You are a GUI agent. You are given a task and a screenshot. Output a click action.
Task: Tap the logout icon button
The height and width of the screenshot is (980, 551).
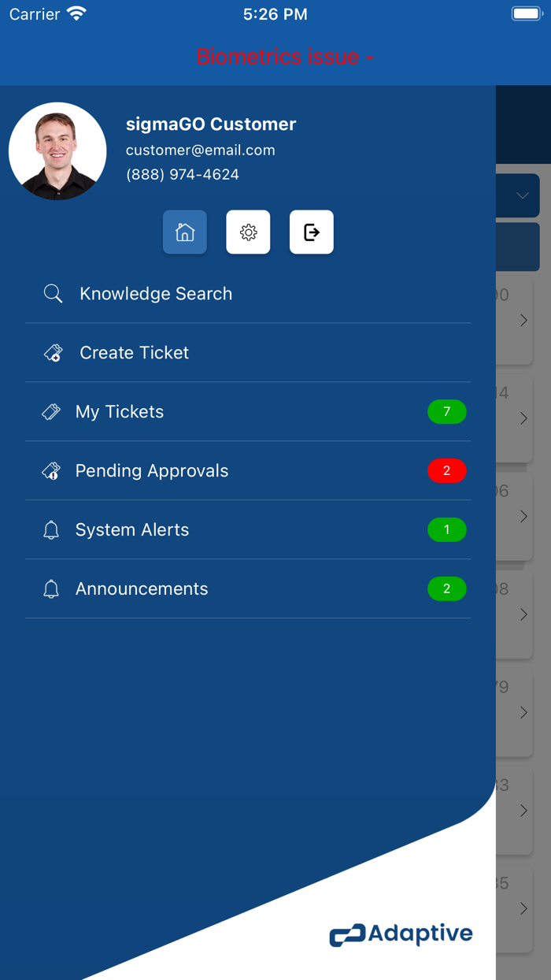pyautogui.click(x=312, y=232)
